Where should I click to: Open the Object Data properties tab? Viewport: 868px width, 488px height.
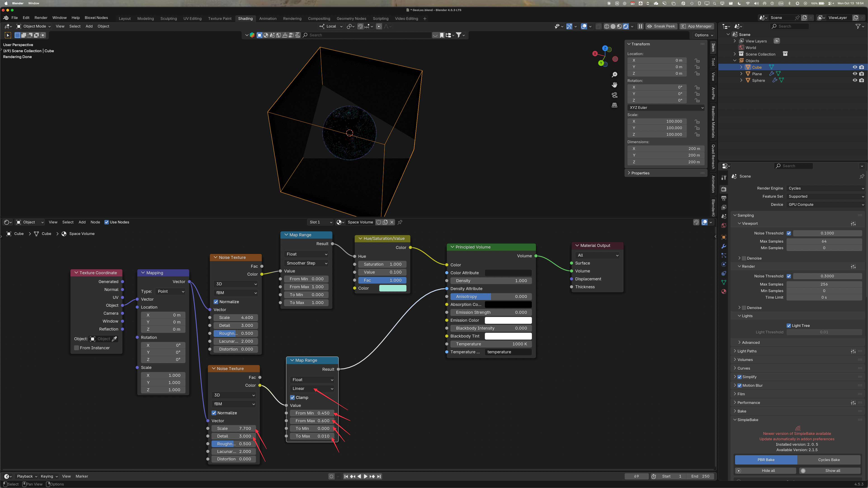tap(724, 283)
